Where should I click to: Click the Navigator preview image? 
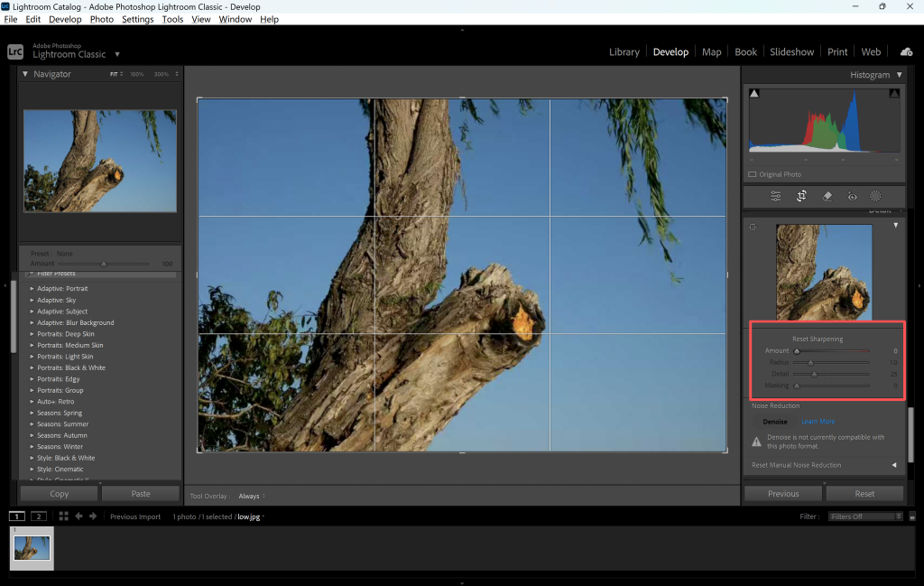[x=100, y=161]
